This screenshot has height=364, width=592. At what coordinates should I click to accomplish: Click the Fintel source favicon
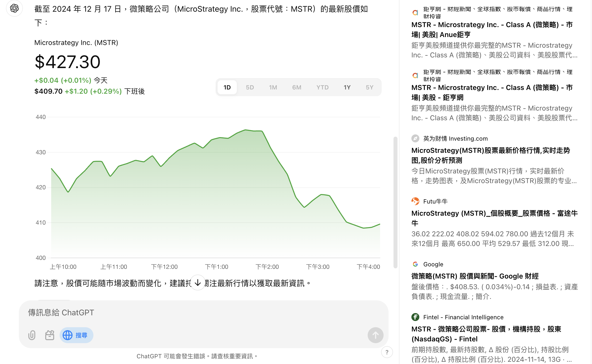click(415, 317)
